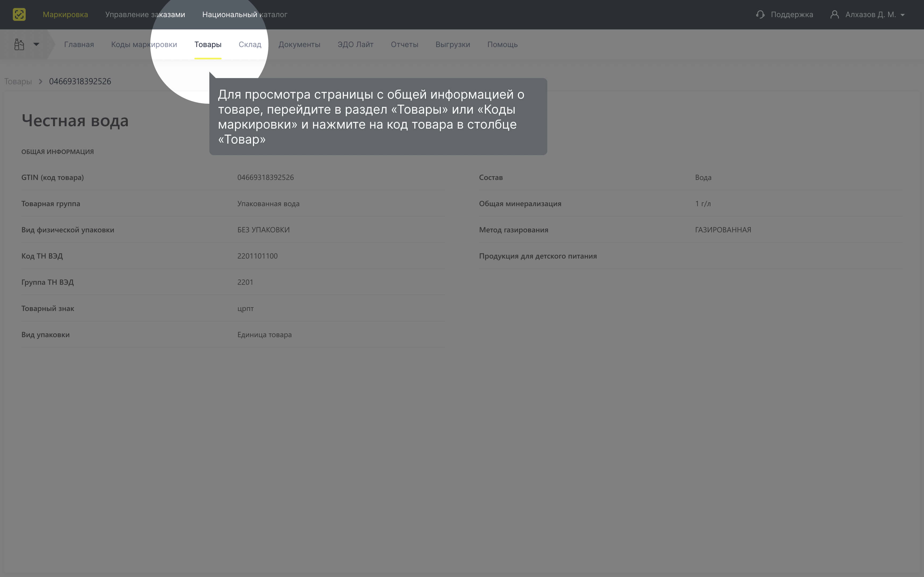Switch to the Склад tab
Image resolution: width=924 pixels, height=577 pixels.
coord(250,44)
